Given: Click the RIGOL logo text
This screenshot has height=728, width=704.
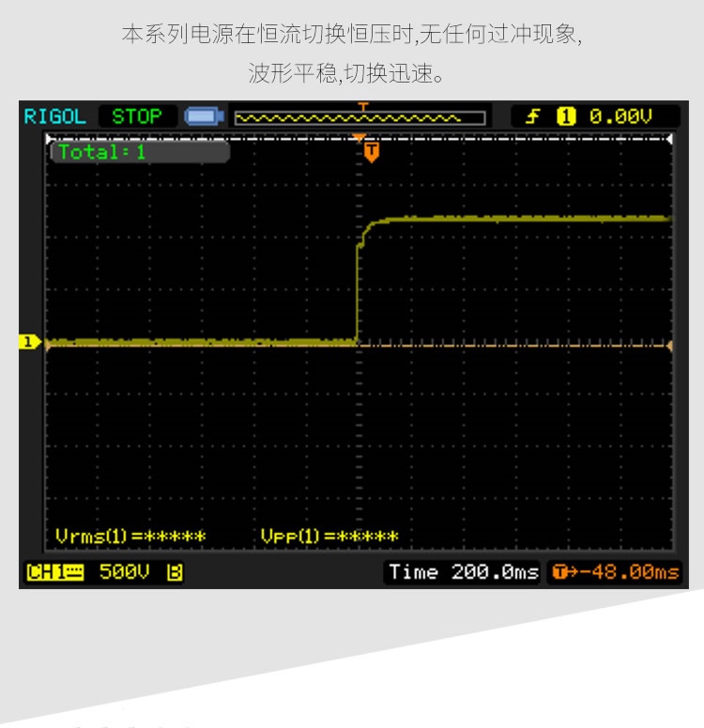Looking at the screenshot, I should (x=54, y=116).
